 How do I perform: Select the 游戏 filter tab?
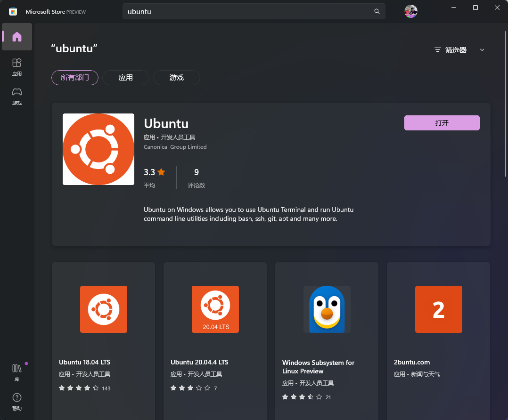(177, 78)
